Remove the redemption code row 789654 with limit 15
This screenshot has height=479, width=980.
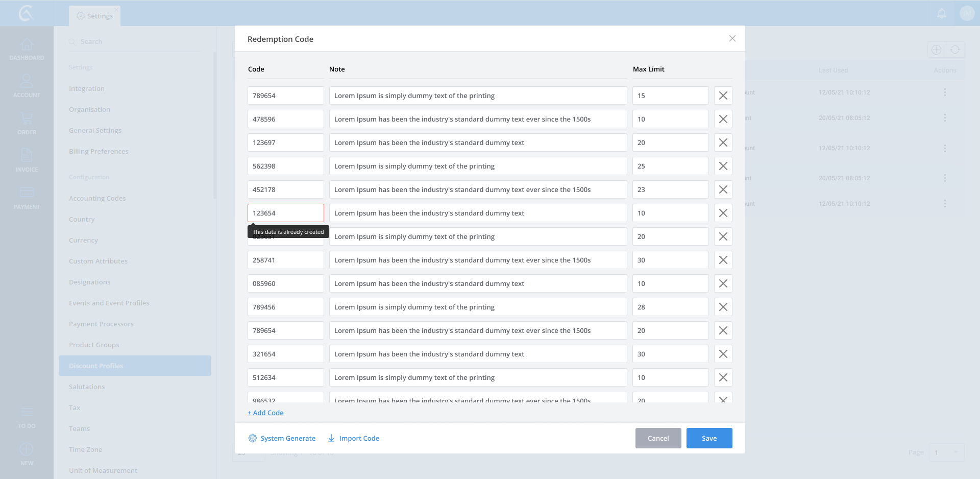723,95
